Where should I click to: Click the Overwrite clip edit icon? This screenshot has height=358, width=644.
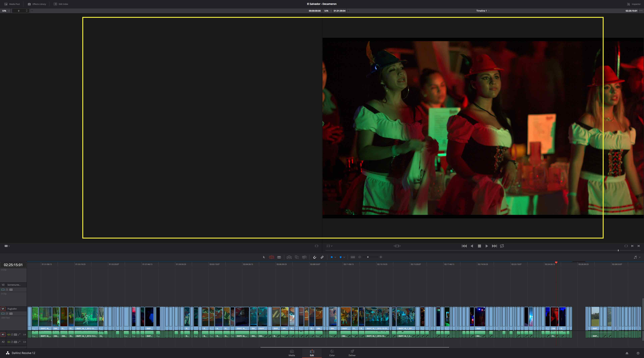[x=297, y=257]
